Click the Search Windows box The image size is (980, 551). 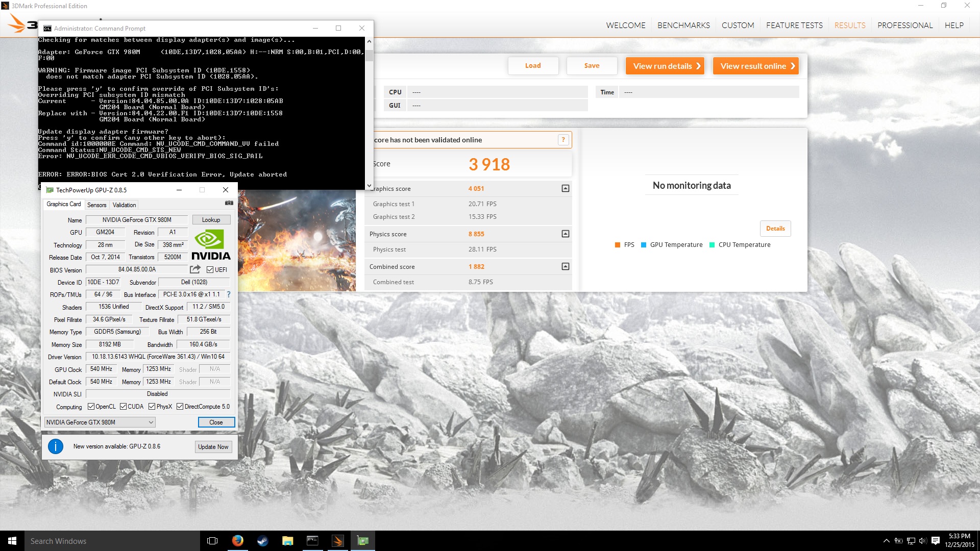(x=112, y=541)
